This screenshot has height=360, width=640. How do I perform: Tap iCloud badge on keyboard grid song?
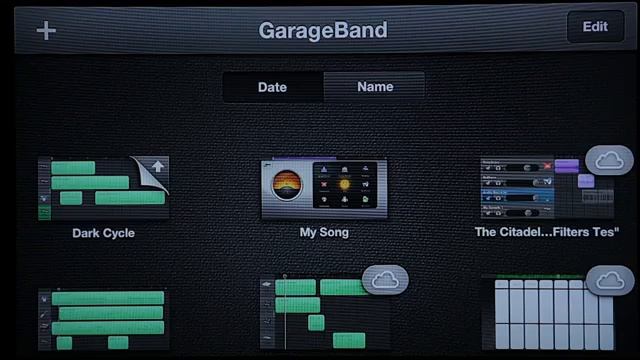[610, 280]
